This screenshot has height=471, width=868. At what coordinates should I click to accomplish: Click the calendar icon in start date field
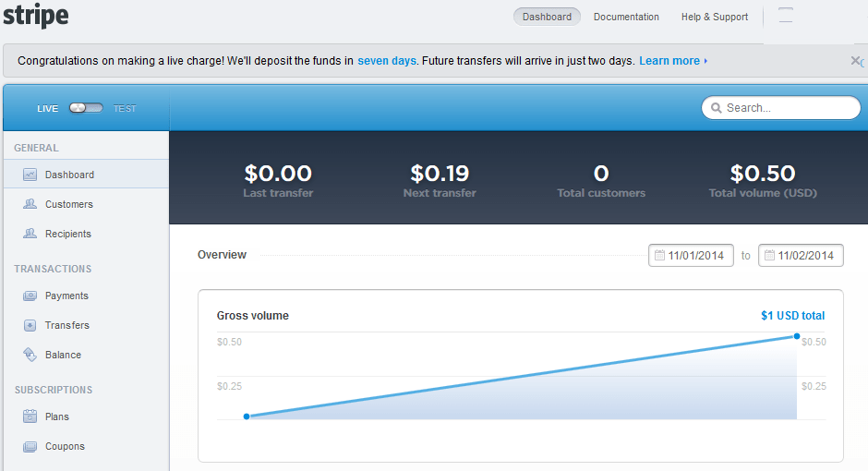coord(659,255)
